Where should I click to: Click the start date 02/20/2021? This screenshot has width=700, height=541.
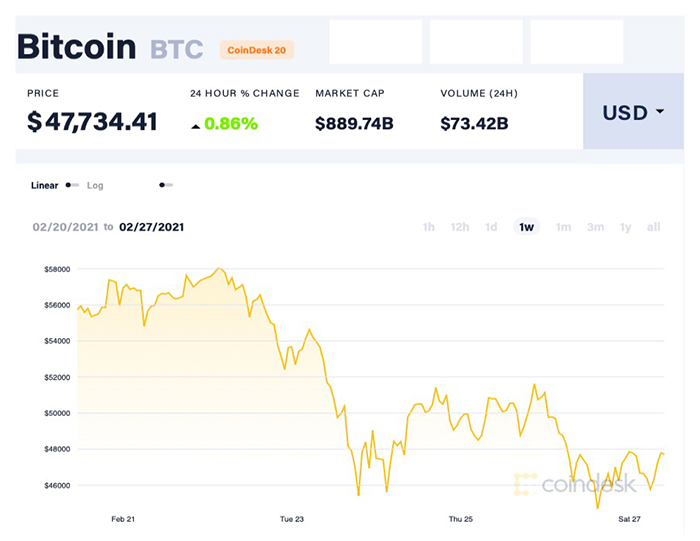tap(65, 227)
